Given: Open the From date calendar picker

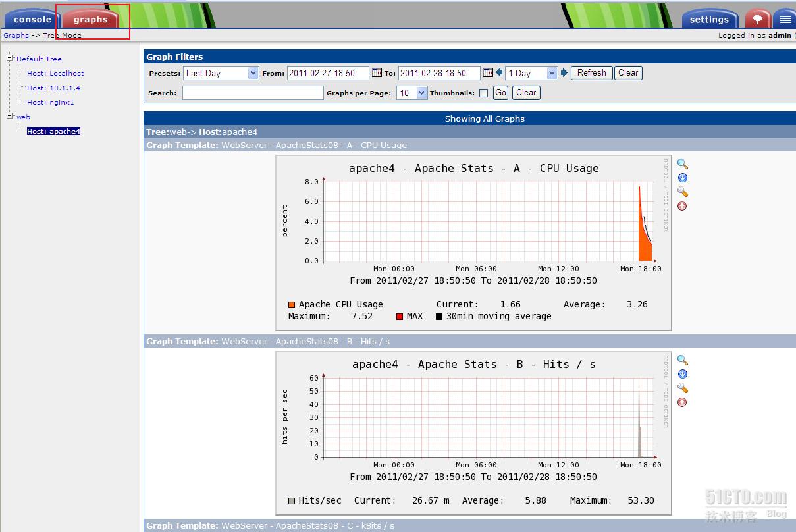Looking at the screenshot, I should 377,73.
